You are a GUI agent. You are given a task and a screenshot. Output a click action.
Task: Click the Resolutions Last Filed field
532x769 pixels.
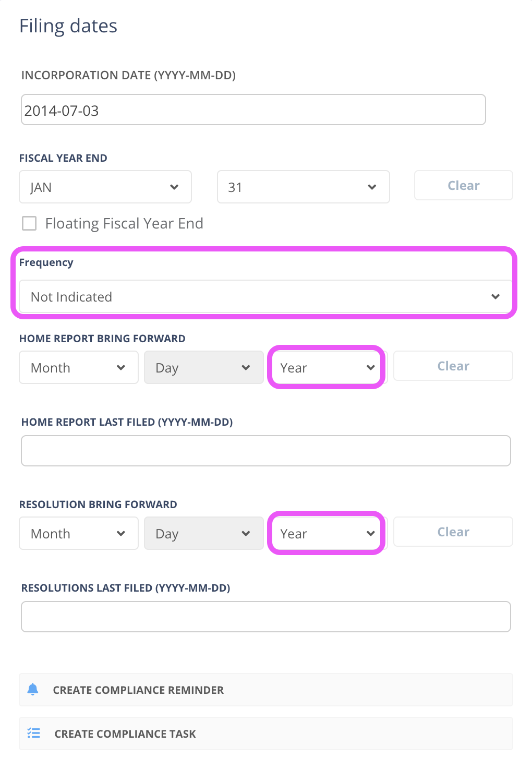[266, 617]
